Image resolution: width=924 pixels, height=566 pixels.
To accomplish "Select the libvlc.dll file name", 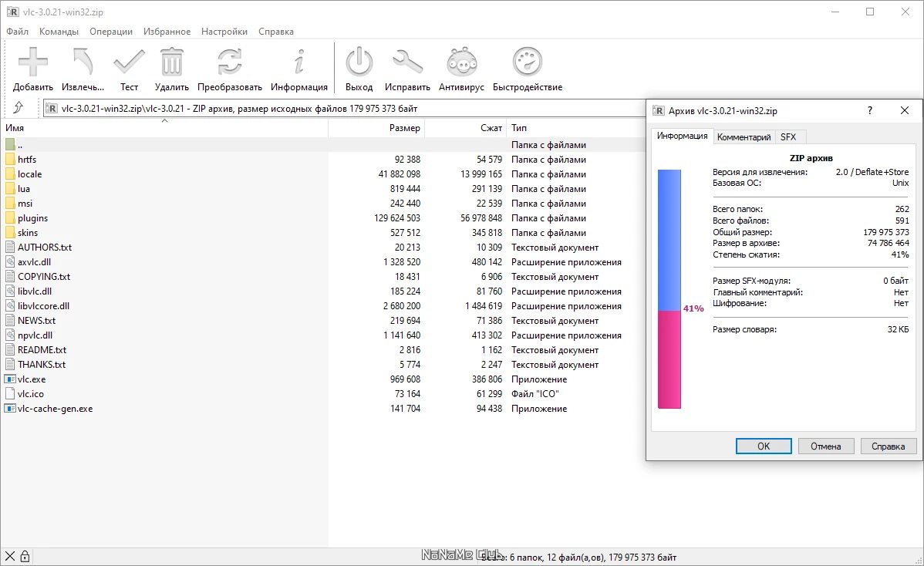I will [x=34, y=291].
